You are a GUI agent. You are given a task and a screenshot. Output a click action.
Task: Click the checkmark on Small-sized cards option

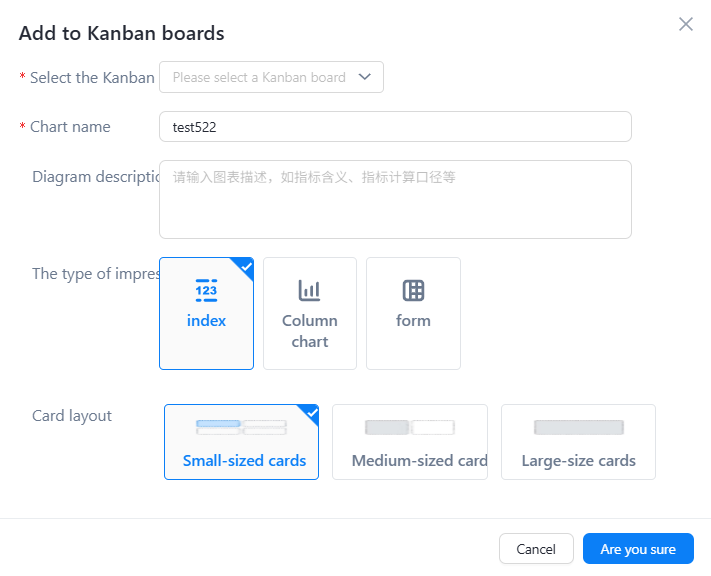click(x=312, y=413)
